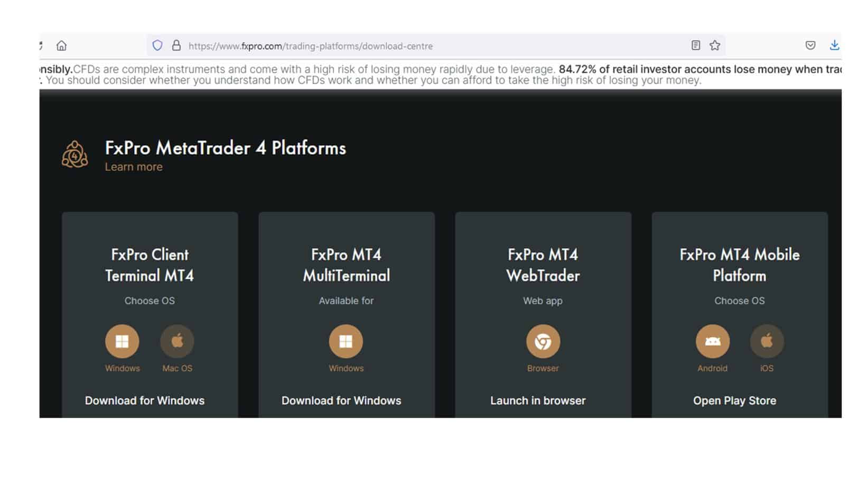Click Download for Windows in MultiTerminal card
The width and height of the screenshot is (868, 488).
(x=341, y=401)
